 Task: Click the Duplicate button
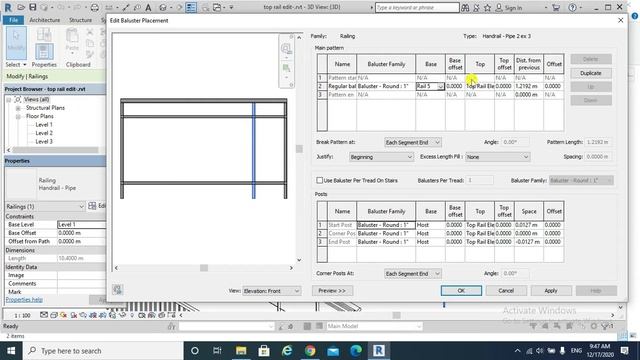(x=591, y=73)
